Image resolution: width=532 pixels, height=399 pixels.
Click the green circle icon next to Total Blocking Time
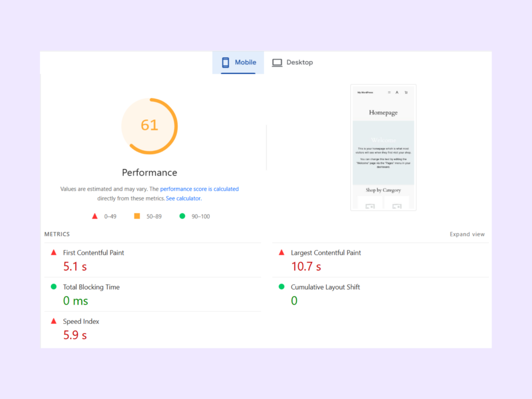pyautogui.click(x=54, y=287)
